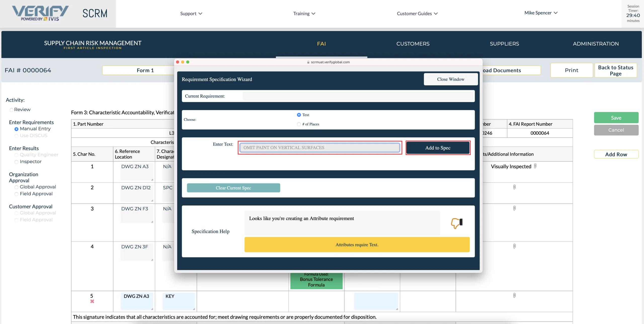Click the DWG ZN D12 reference location field
Image resolution: width=644 pixels, height=324 pixels.
tap(137, 193)
